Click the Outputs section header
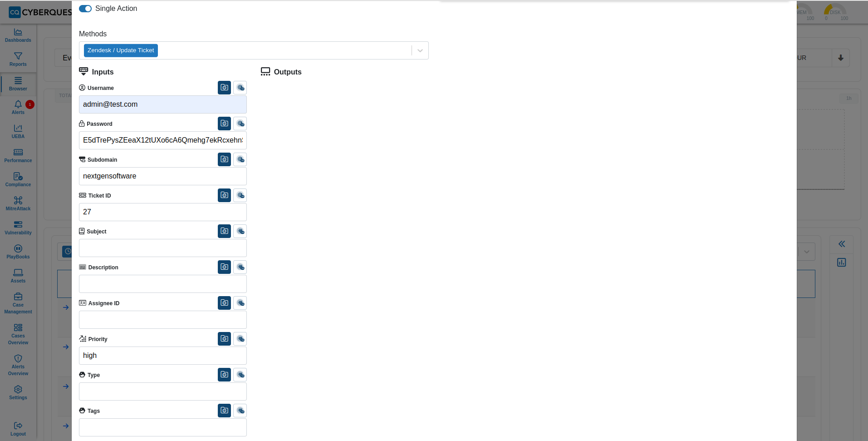The image size is (868, 441). (x=281, y=72)
